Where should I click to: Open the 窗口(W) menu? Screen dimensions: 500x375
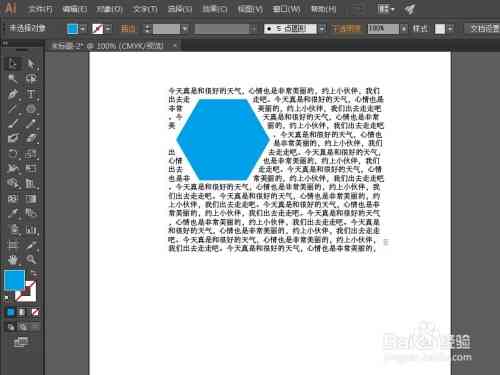click(x=286, y=9)
